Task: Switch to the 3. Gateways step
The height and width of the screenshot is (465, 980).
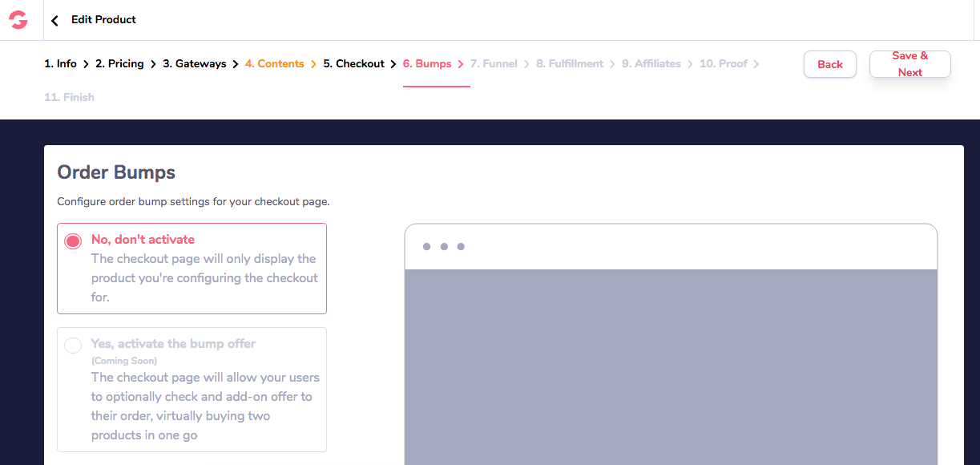Action: 195,63
